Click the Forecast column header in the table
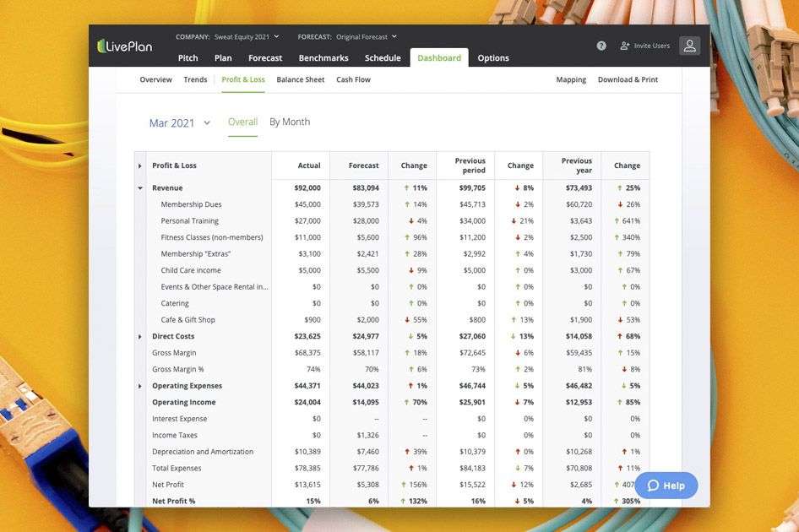This screenshot has width=799, height=532. 364,166
